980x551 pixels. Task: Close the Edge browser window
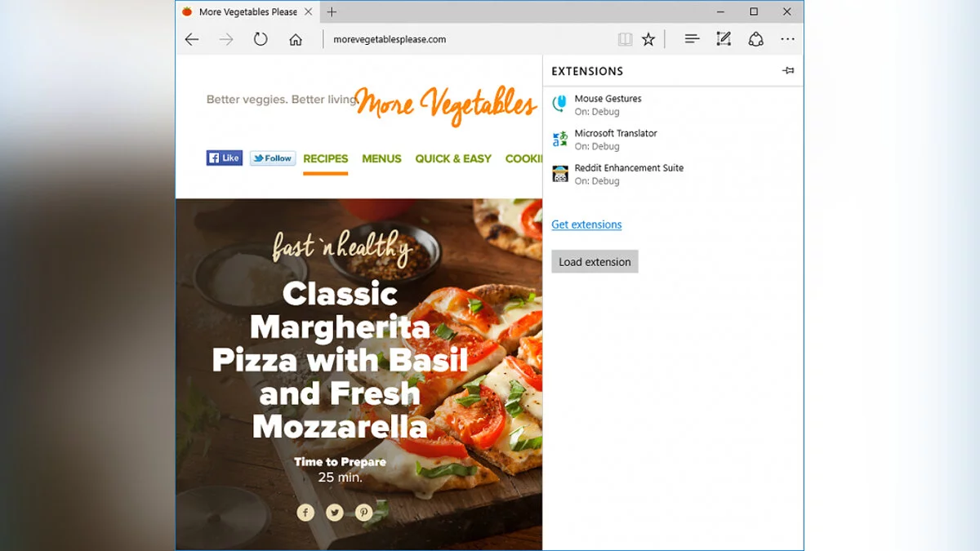tap(786, 11)
